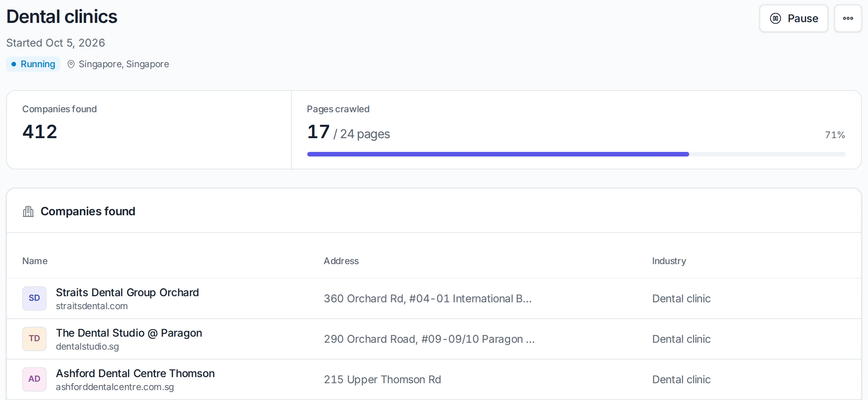Click Dental clinic industry for Ashford Dental

point(681,379)
